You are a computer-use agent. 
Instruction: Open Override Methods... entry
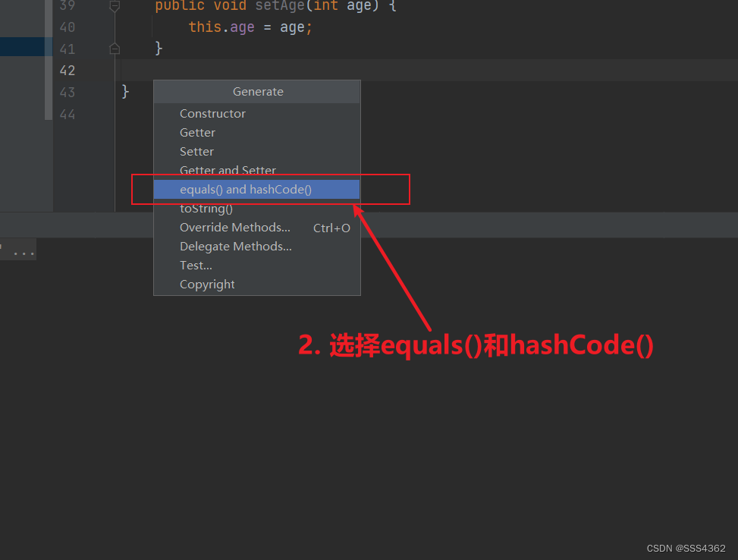(x=257, y=228)
